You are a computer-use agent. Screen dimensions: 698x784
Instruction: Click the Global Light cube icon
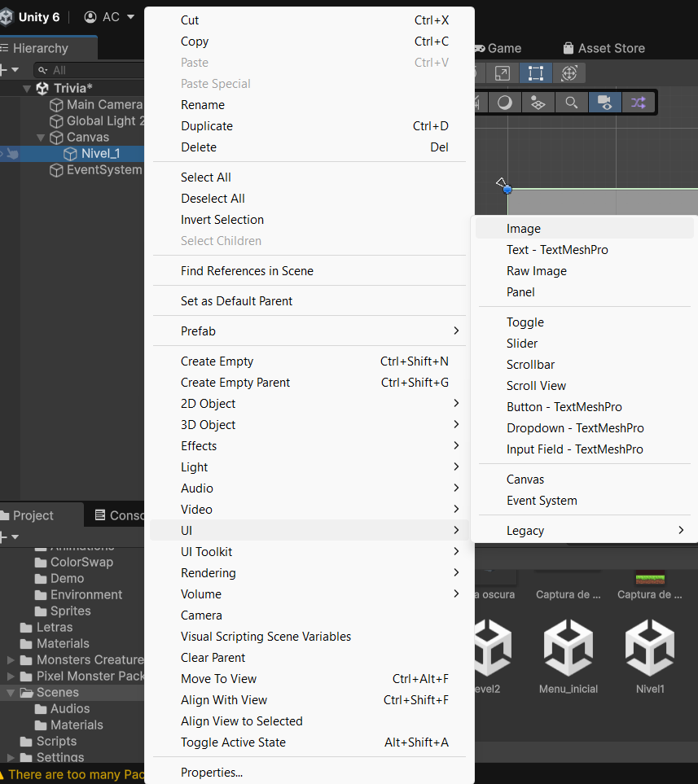coord(56,121)
